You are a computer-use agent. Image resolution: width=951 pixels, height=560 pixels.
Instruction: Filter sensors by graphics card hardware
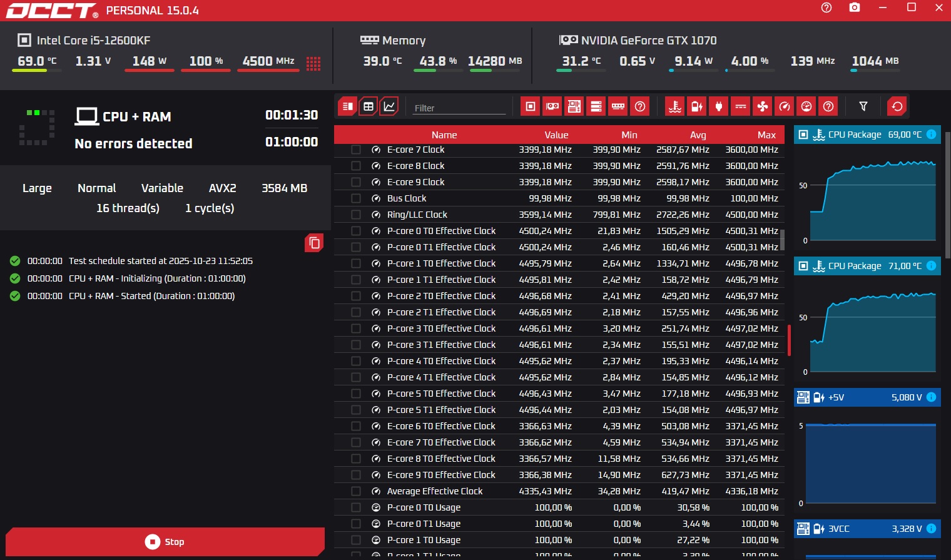click(x=552, y=106)
